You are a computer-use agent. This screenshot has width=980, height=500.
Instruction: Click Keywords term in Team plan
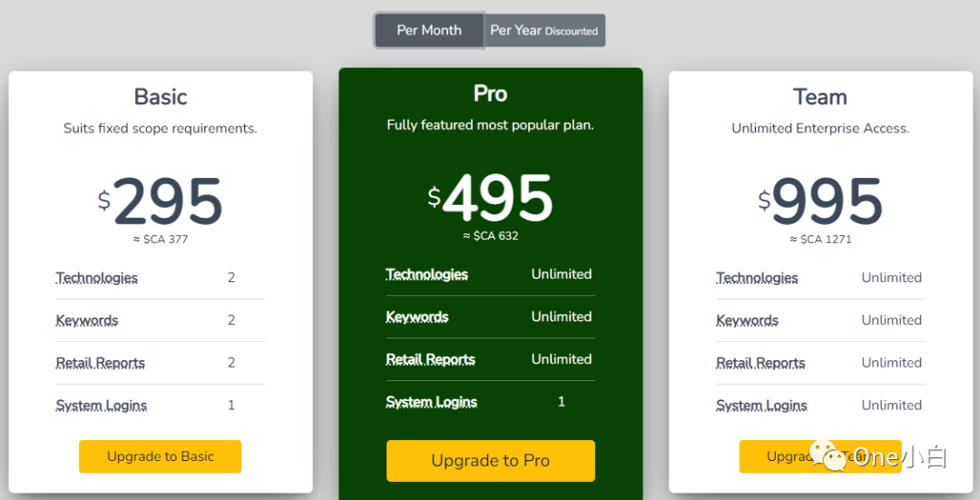(748, 320)
